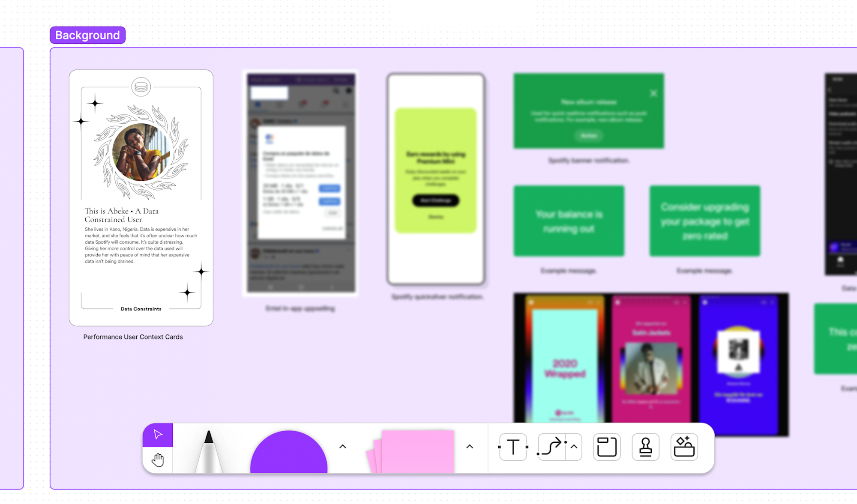Dismiss the green new album release banner
Image resolution: width=857 pixels, height=504 pixels.
click(x=653, y=93)
